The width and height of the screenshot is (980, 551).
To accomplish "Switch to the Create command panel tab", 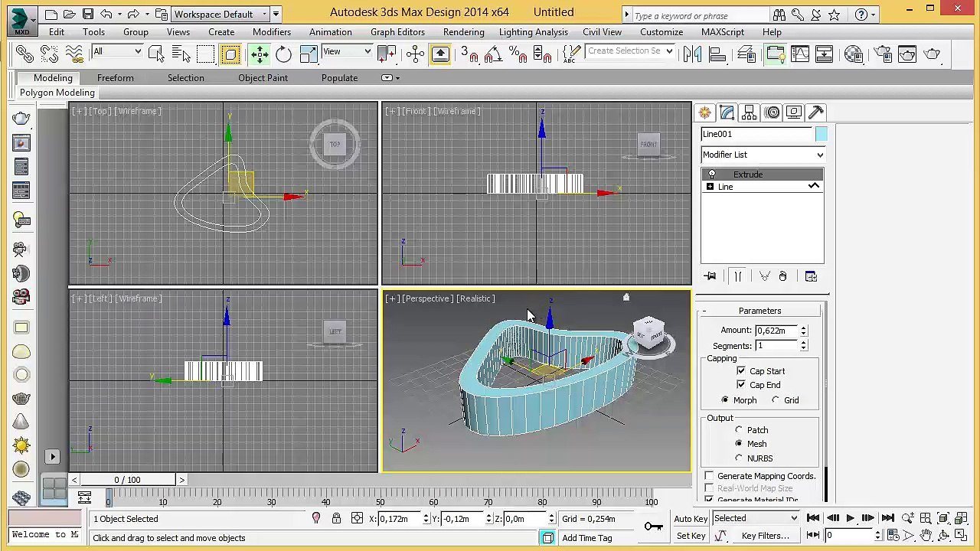I will (705, 112).
